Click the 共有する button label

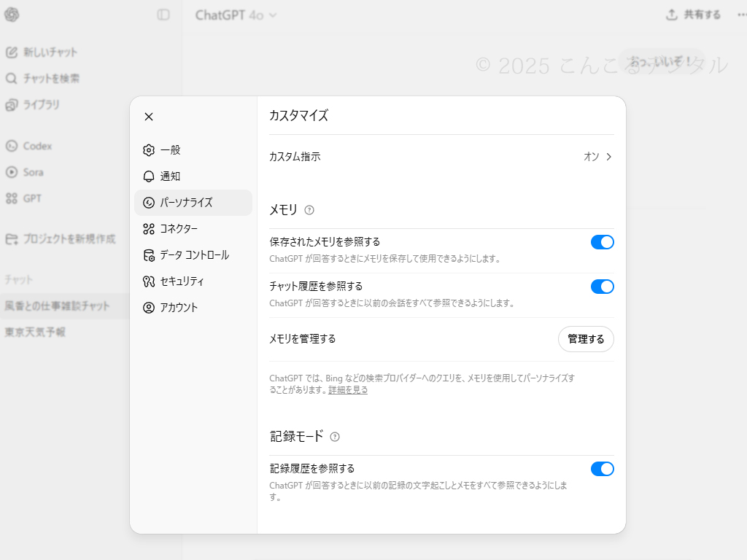[x=703, y=15]
